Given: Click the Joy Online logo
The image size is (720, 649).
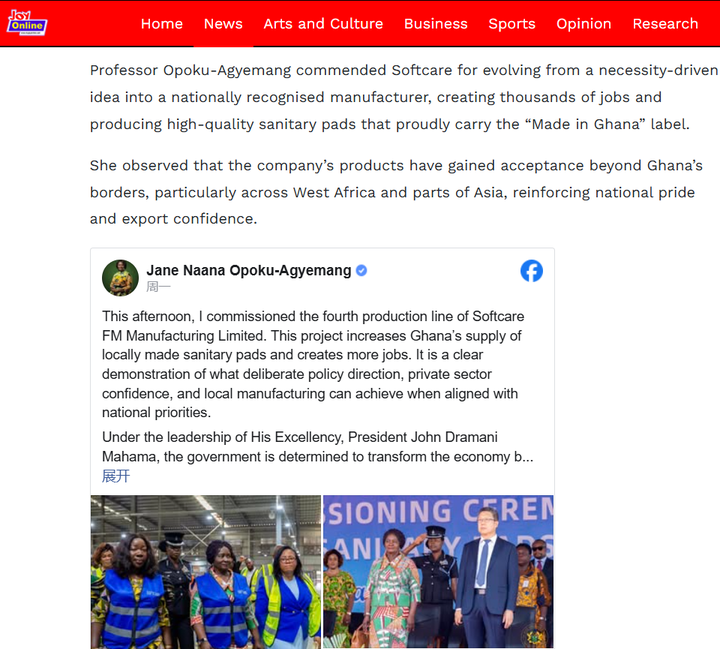Looking at the screenshot, I should 27,23.
